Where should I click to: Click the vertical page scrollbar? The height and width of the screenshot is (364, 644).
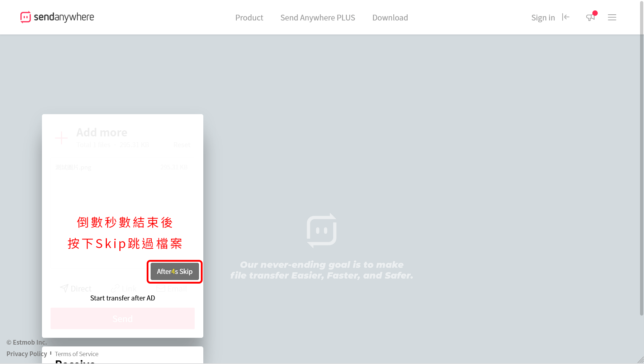pyautogui.click(x=641, y=158)
